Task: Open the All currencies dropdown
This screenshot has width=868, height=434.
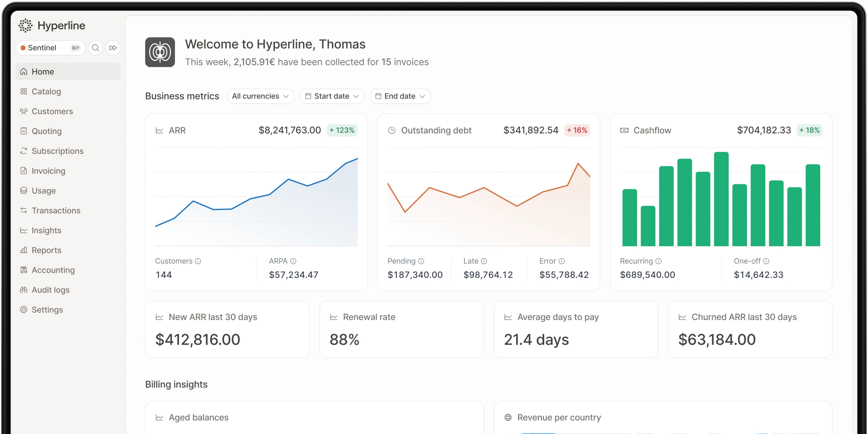Action: click(x=260, y=96)
